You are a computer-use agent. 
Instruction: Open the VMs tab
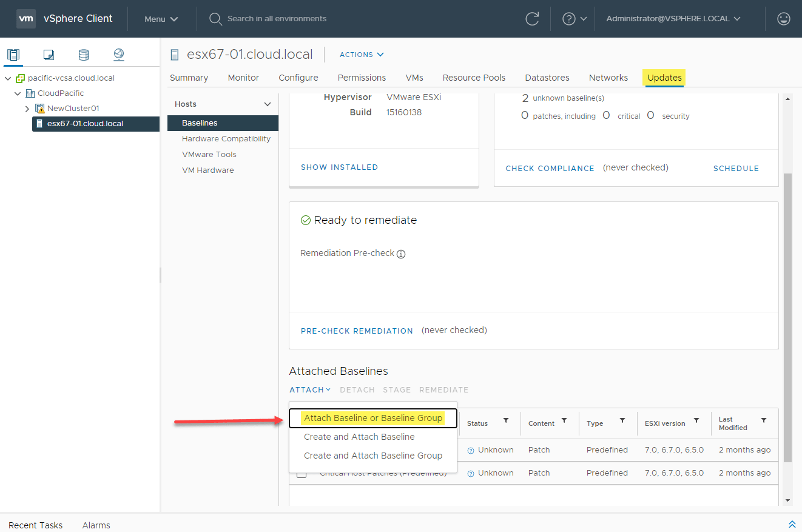(414, 78)
